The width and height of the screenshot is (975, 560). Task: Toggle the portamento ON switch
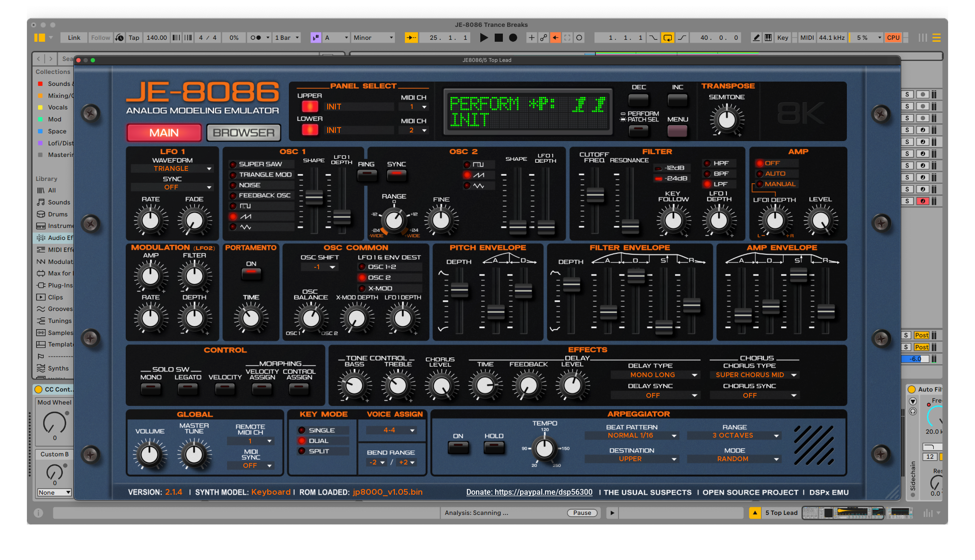251,274
